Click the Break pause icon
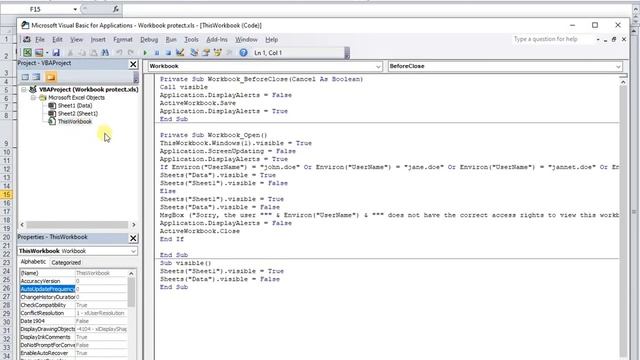Viewport: 640px width, 360px height. pos(156,53)
